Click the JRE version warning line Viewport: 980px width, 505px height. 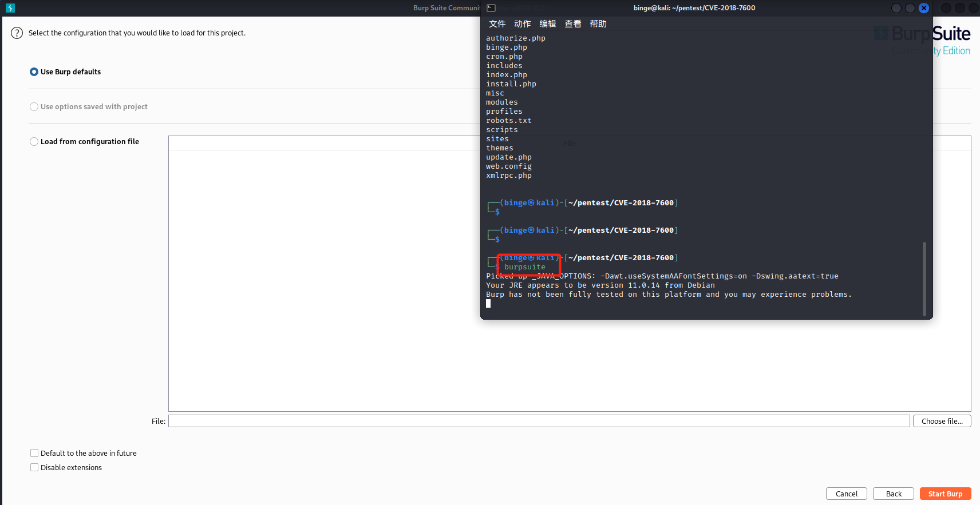coord(600,285)
